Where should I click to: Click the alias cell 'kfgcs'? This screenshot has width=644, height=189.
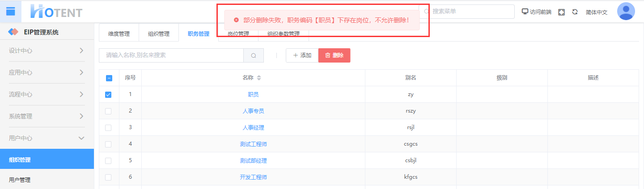411,177
